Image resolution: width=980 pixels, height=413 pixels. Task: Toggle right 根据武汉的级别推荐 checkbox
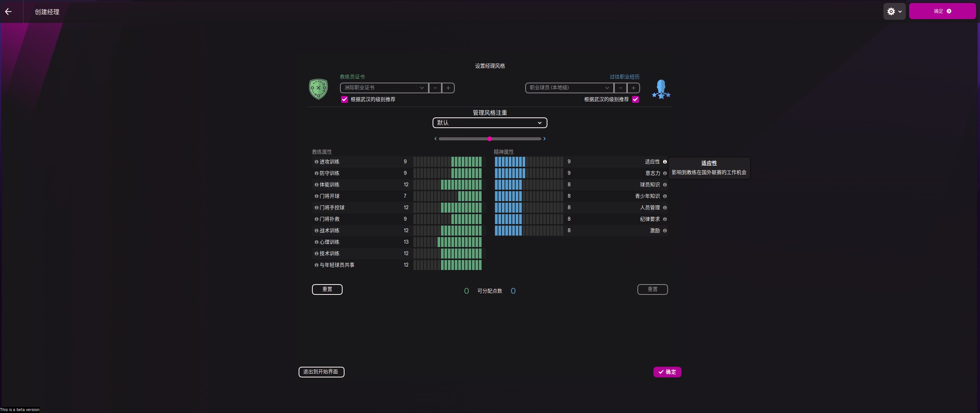pyautogui.click(x=635, y=99)
